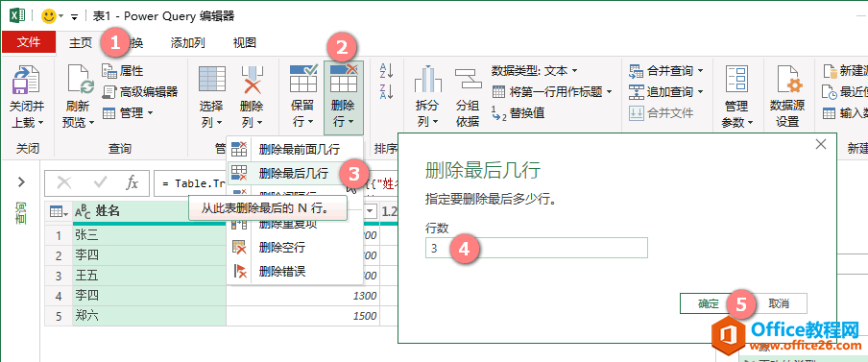Click the Remove Columns (删除列) icon
This screenshot has height=362, width=868.
[x=252, y=79]
